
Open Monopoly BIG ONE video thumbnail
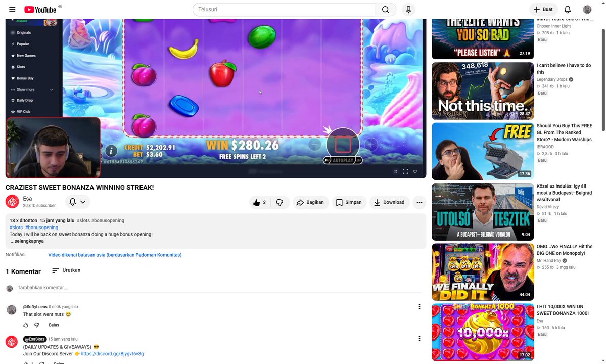click(x=483, y=272)
